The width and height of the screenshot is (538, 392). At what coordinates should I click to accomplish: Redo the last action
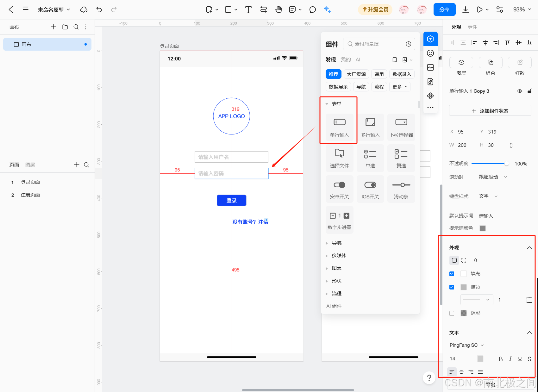(x=114, y=9)
